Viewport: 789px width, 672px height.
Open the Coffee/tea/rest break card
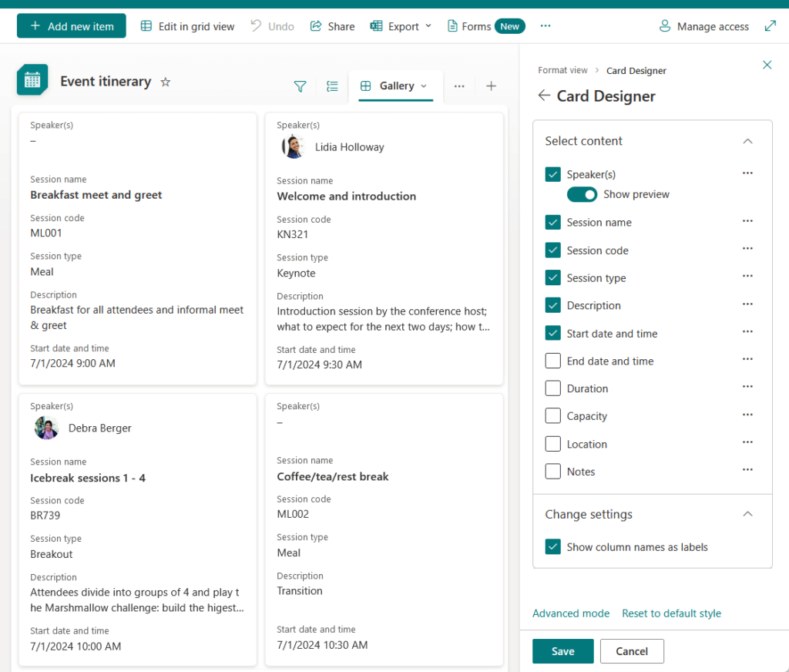point(384,530)
